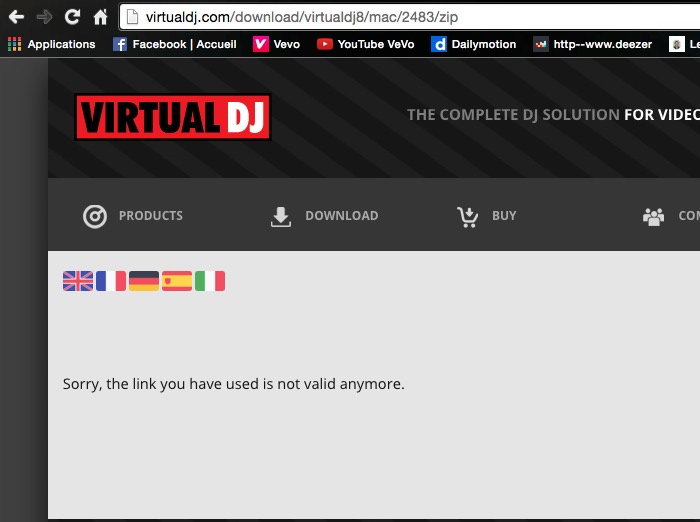Screen dimensions: 700x522
Task: Click the browser back arrow
Action: (16, 17)
